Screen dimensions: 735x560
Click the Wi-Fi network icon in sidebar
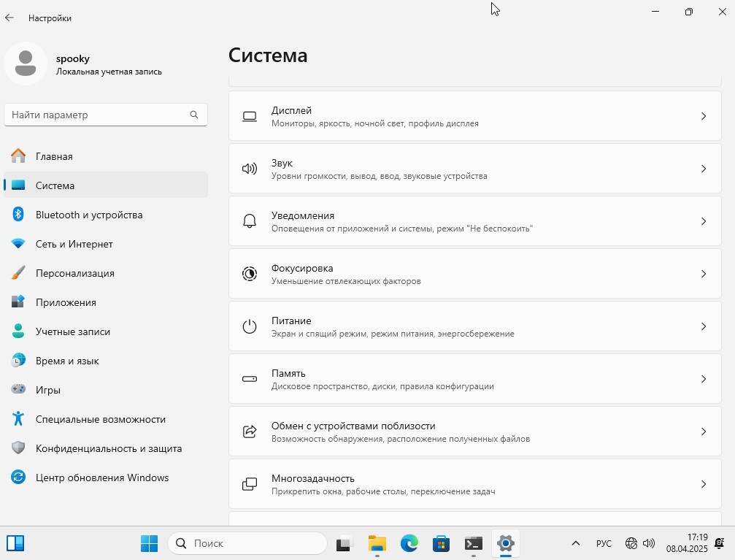tap(18, 243)
